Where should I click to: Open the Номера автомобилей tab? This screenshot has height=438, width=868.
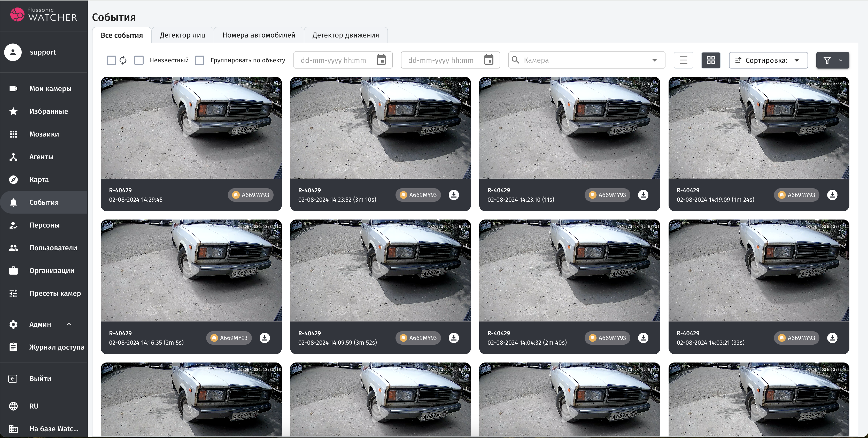pyautogui.click(x=258, y=35)
